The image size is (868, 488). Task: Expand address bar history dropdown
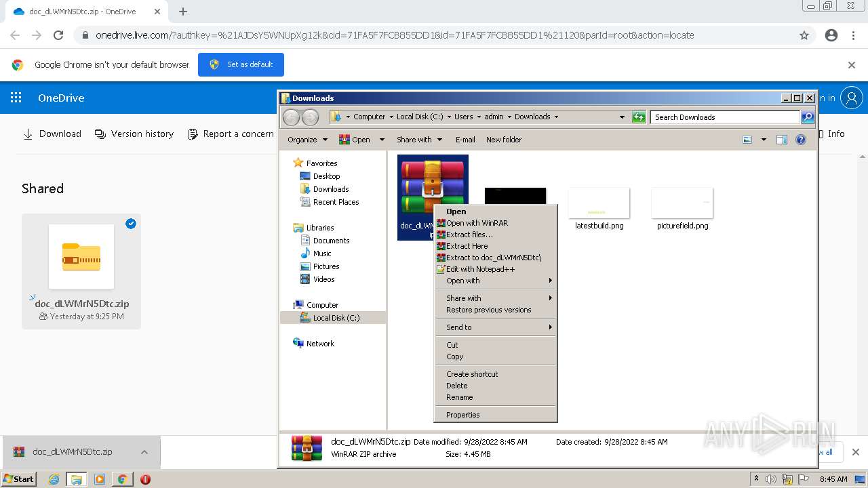point(622,117)
